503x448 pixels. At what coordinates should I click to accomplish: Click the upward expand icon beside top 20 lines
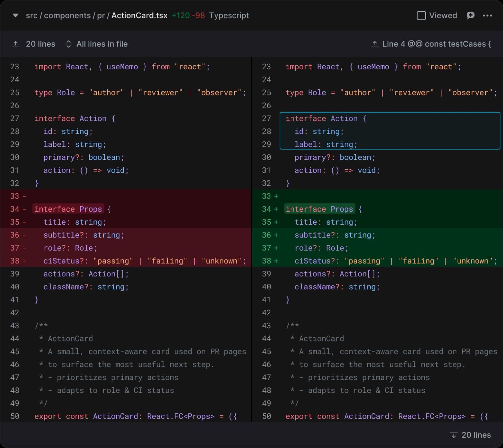(x=16, y=44)
